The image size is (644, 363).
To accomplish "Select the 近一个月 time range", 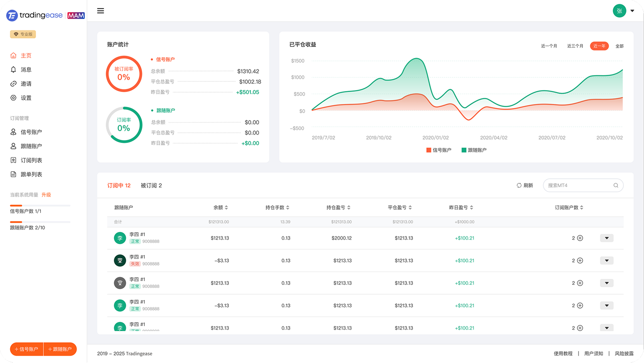I will pos(549,46).
